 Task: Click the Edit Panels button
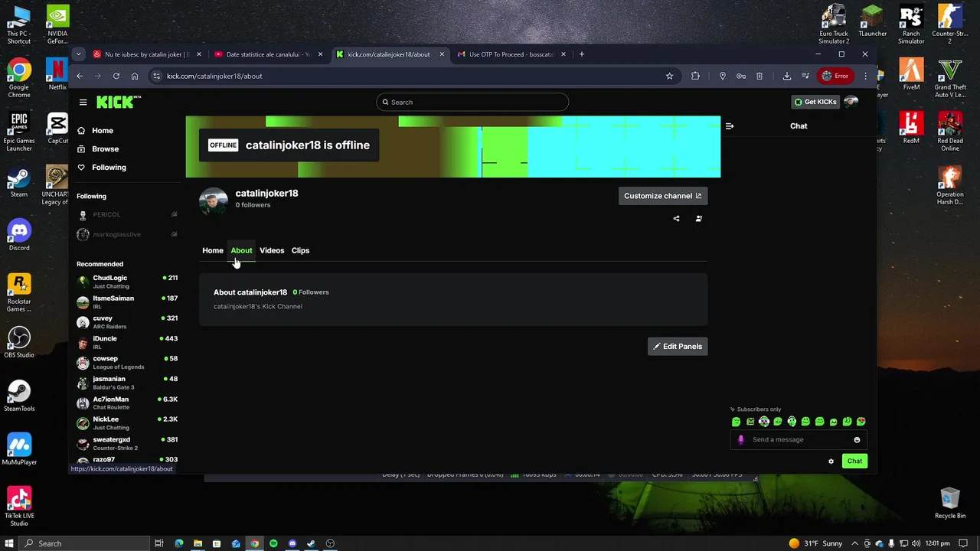[678, 347]
